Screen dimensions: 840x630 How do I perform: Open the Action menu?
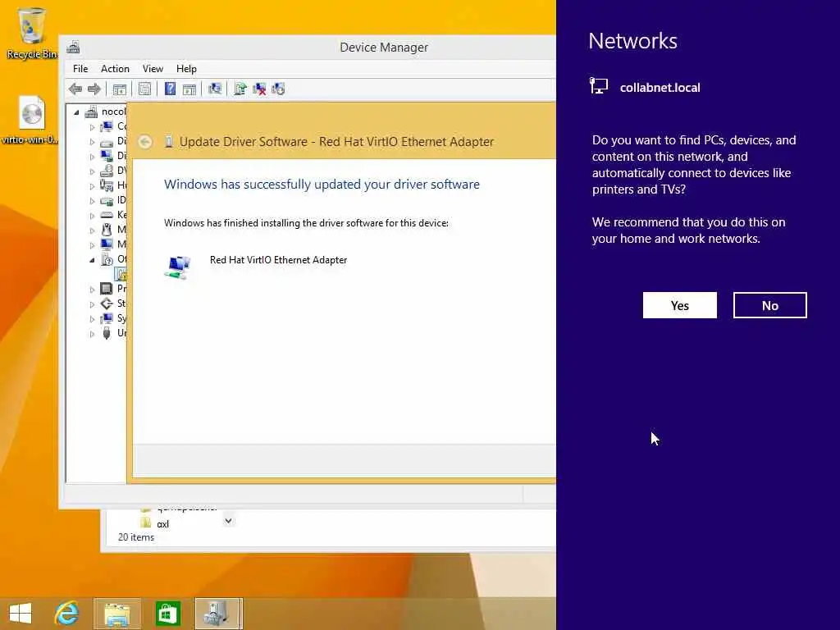(x=115, y=69)
